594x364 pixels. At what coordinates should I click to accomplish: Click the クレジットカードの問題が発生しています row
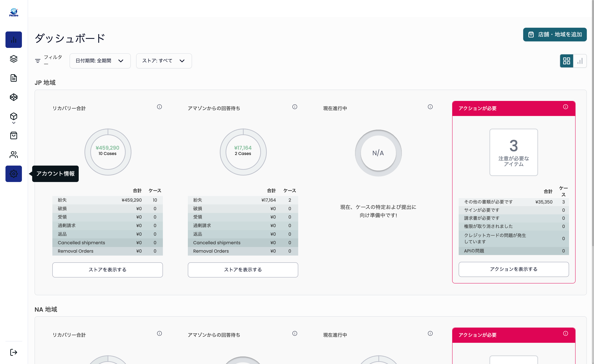(513, 238)
